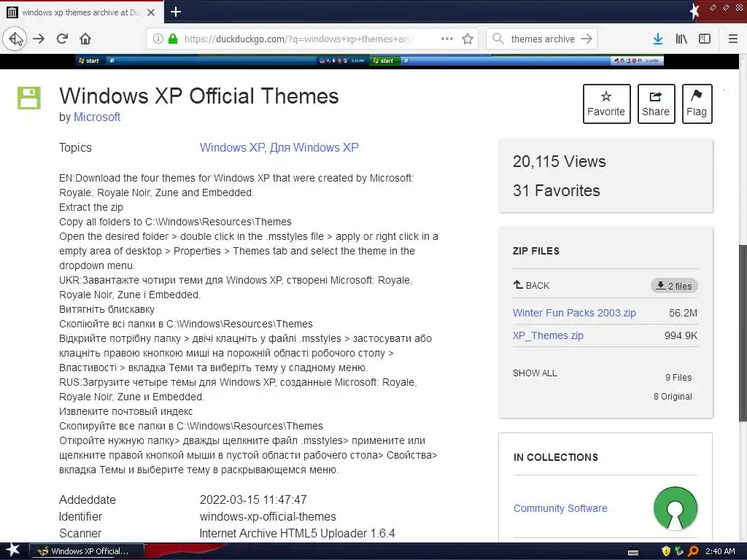Screen dimensions: 747x560
Task: Open the Library menu
Action: point(681,39)
